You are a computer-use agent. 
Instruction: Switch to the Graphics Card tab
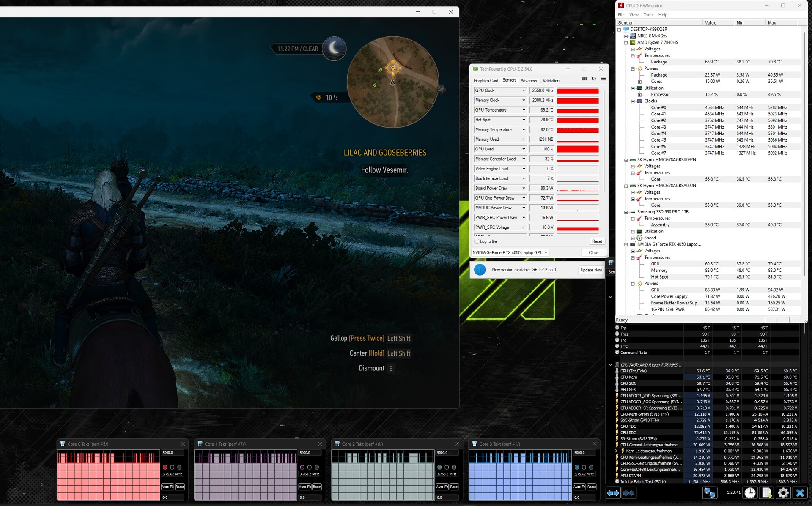tap(486, 80)
